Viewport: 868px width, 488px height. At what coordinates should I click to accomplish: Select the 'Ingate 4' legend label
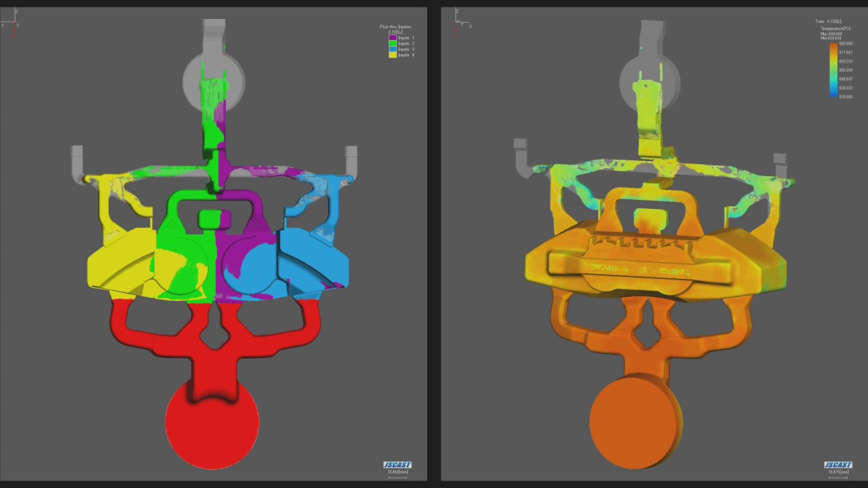click(406, 55)
